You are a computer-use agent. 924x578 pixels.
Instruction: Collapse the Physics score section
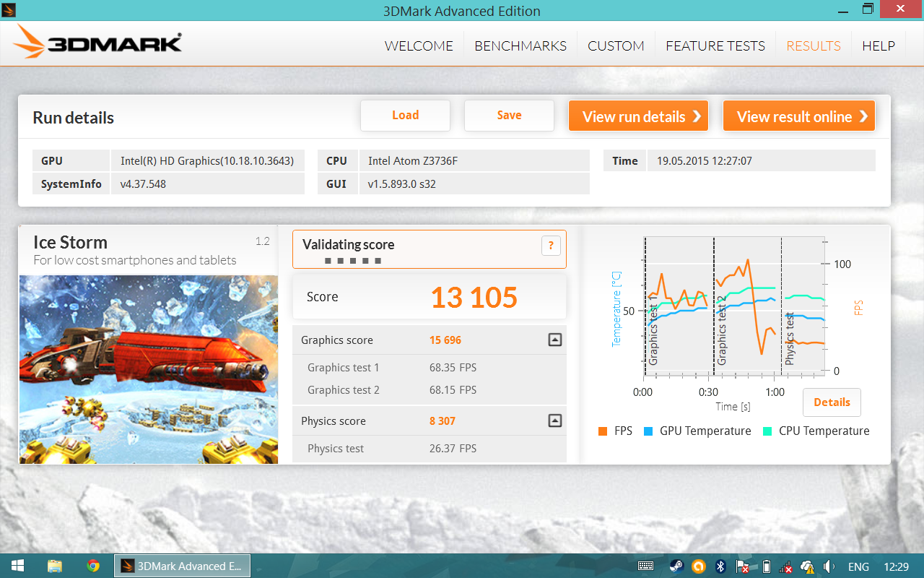[x=554, y=420]
